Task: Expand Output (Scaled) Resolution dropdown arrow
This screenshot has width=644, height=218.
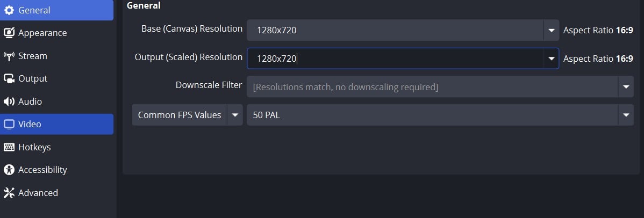Action: (551, 59)
